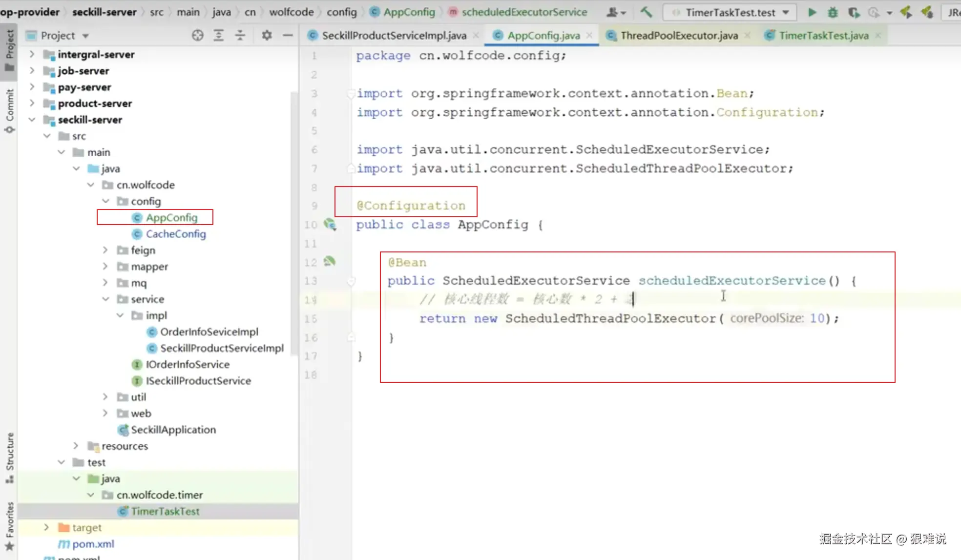
Task: Switch to the SeckillProductServiceImpl.java tab
Action: click(394, 36)
